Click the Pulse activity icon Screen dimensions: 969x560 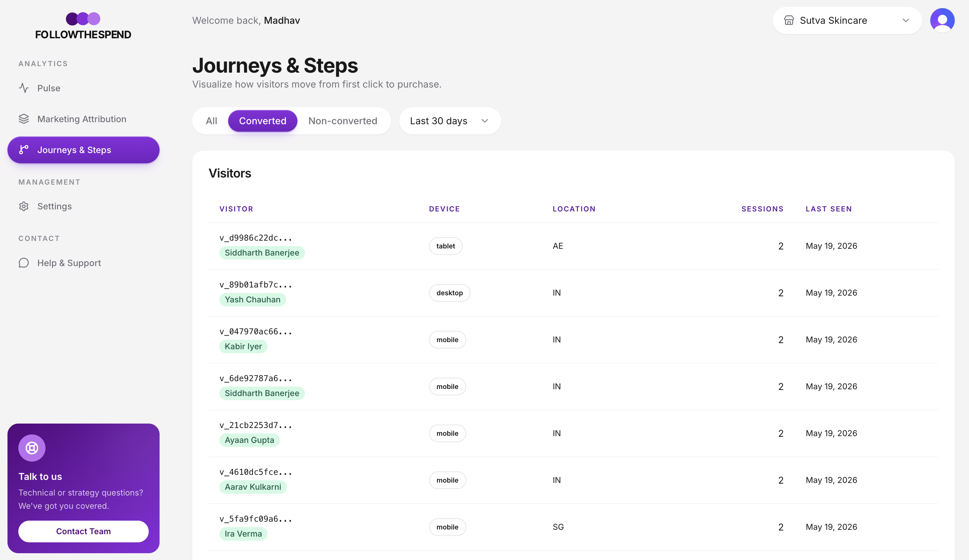[x=24, y=88]
